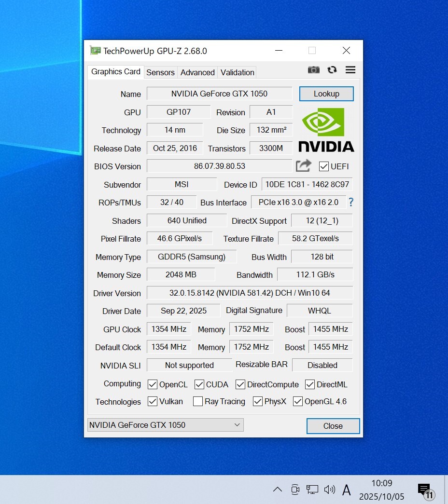Open the notification center icon
Screen dimensions: 448x504
click(424, 490)
